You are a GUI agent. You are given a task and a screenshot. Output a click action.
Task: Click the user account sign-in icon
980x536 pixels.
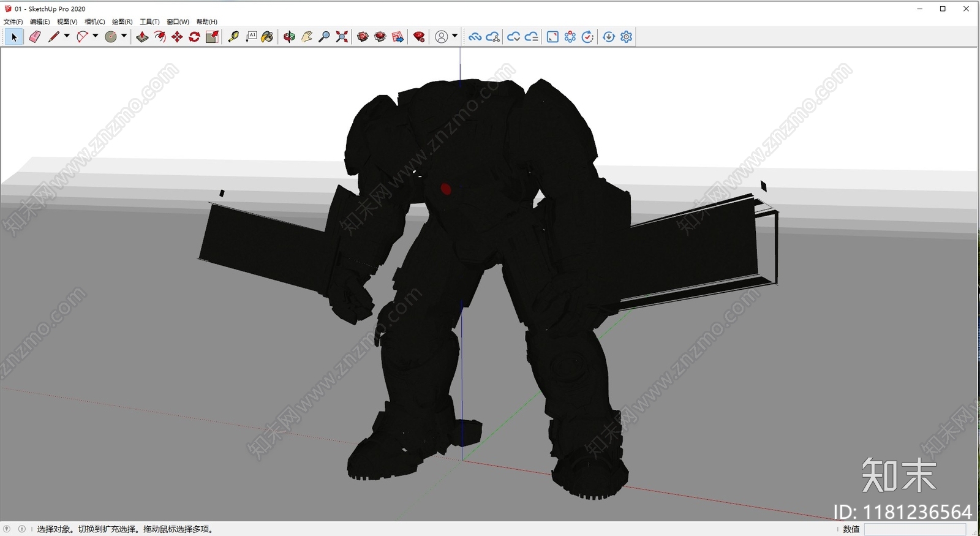(441, 37)
